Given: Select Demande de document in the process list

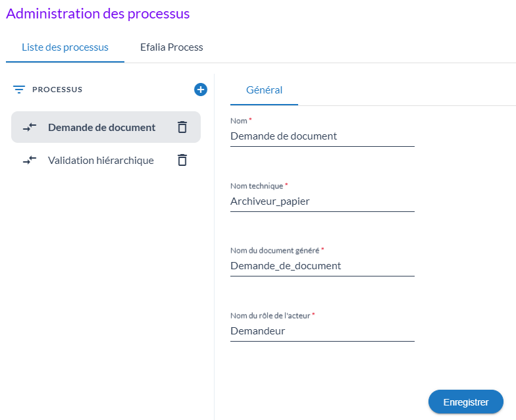Looking at the screenshot, I should pos(101,128).
